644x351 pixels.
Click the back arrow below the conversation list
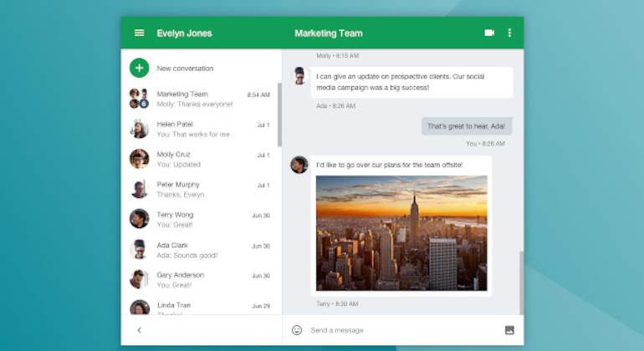(x=139, y=330)
